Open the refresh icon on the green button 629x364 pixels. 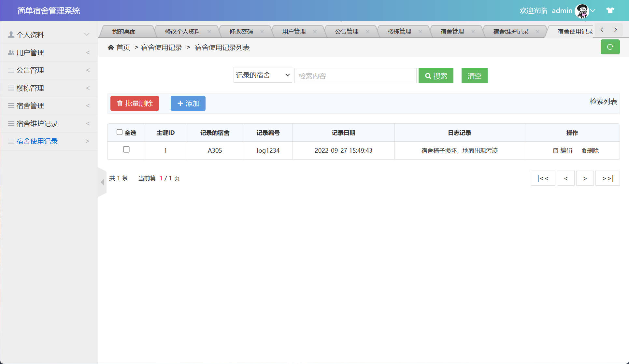pyautogui.click(x=610, y=47)
